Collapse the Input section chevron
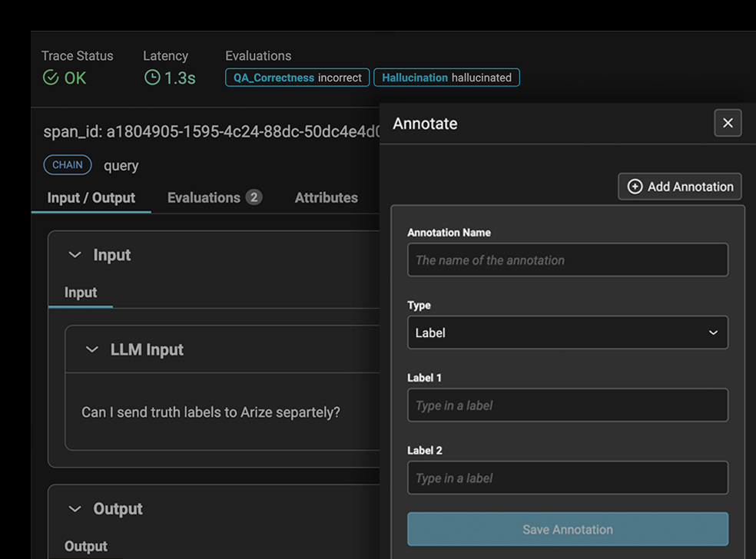 75,255
